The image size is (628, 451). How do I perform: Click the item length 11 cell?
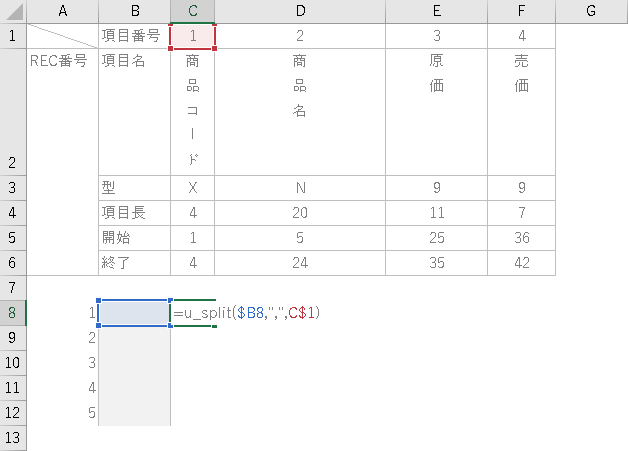tap(437, 213)
